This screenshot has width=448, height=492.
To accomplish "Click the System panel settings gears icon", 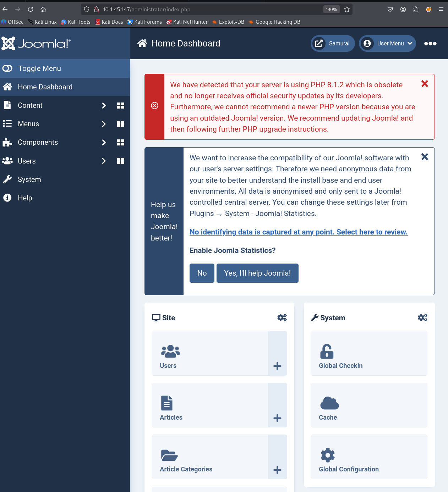I will click(x=422, y=317).
